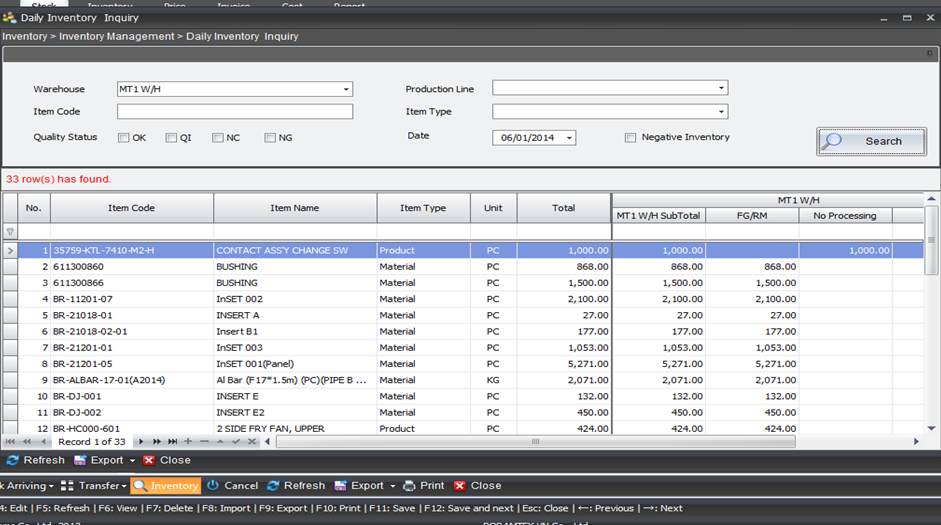Click the Print icon in bottom toolbar
Image resolution: width=941 pixels, height=525 pixels.
408,486
